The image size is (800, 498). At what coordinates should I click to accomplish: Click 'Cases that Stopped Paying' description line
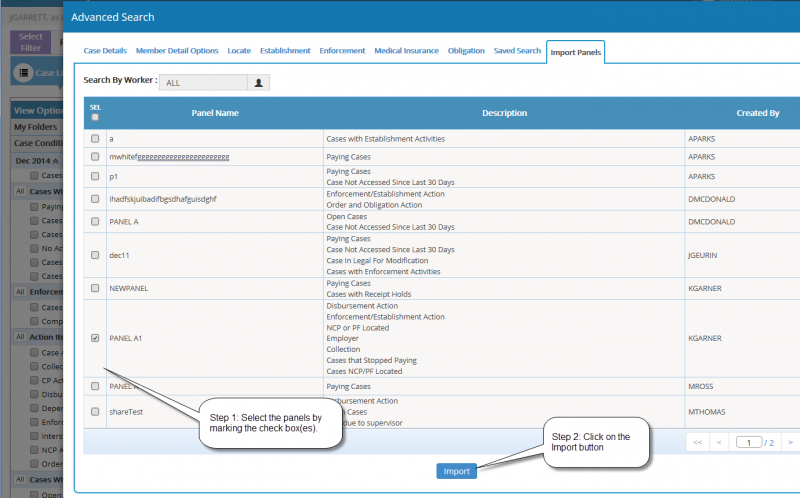tap(371, 360)
